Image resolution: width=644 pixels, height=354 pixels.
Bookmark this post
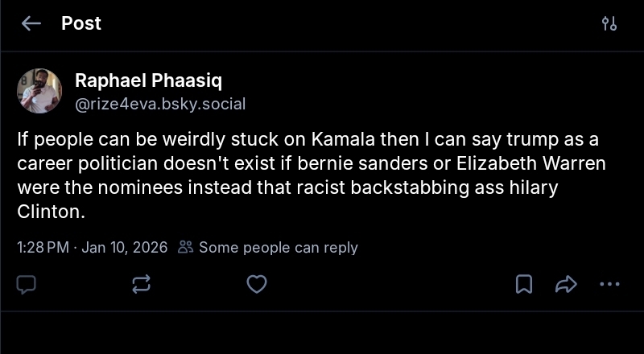[x=524, y=284]
